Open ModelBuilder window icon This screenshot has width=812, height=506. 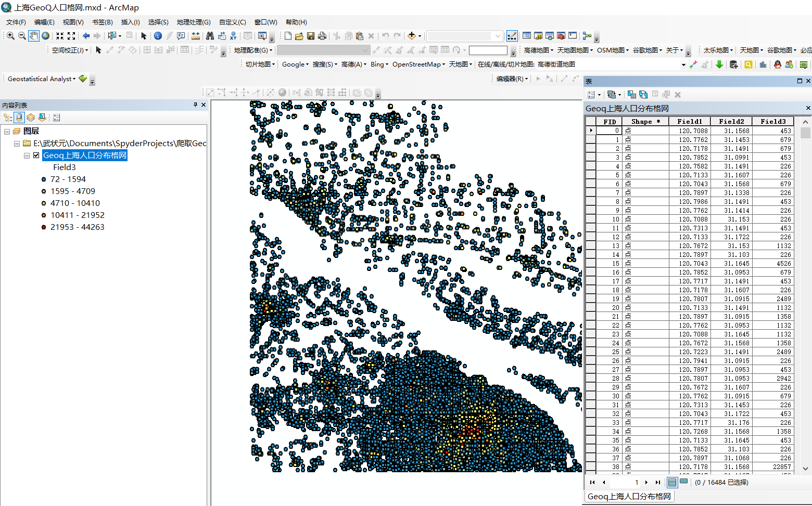tap(587, 36)
